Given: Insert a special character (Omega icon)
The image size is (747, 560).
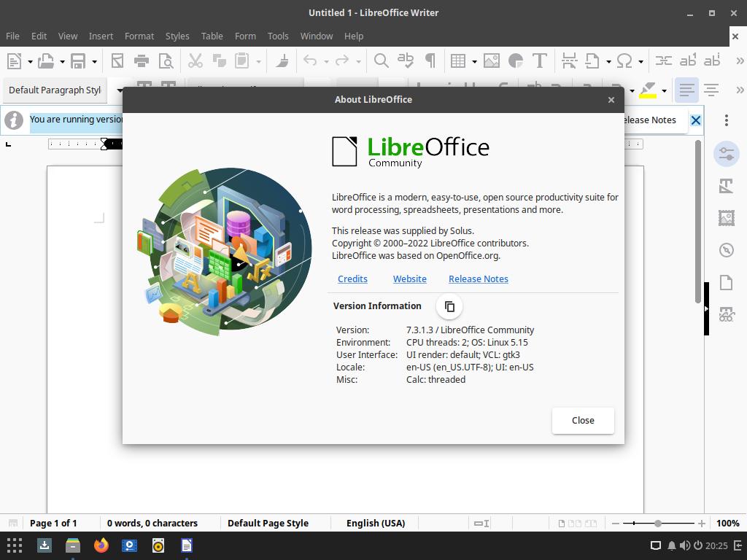Looking at the screenshot, I should (624, 61).
